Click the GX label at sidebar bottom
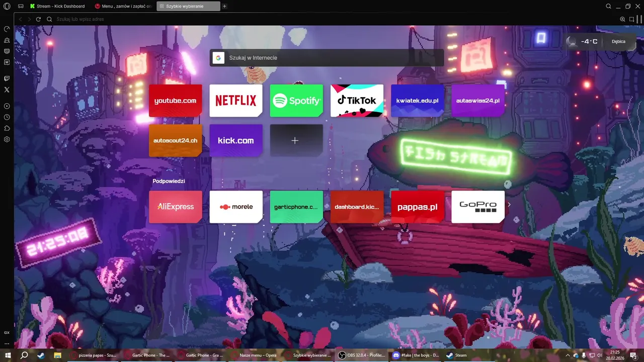 7,332
